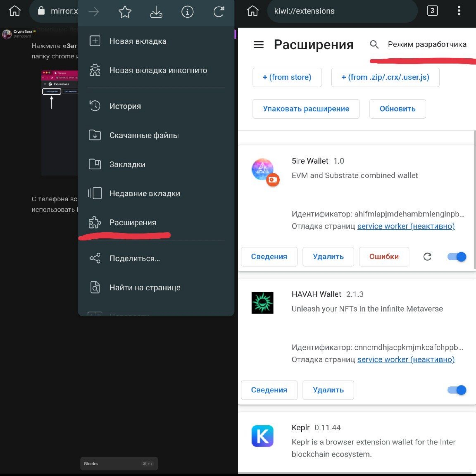
Task: Tap the HAVAH Wallet icon
Action: tap(262, 303)
